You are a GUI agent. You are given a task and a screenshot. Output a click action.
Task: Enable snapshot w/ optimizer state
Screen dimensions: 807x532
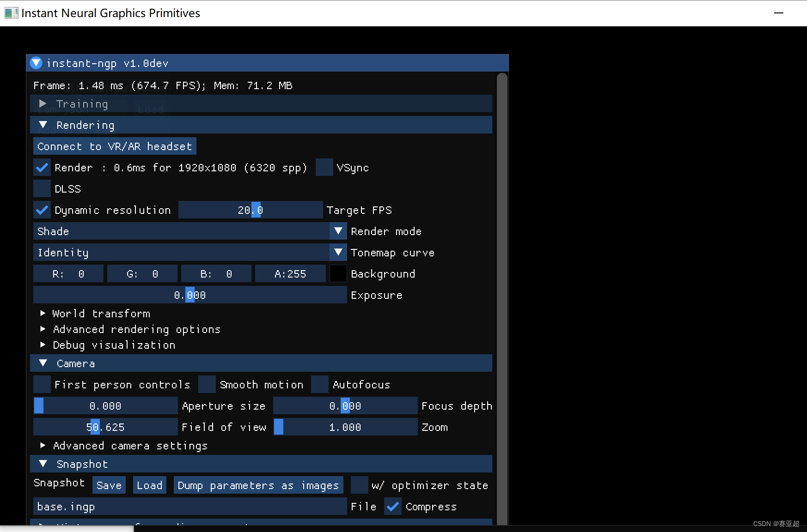click(x=359, y=485)
